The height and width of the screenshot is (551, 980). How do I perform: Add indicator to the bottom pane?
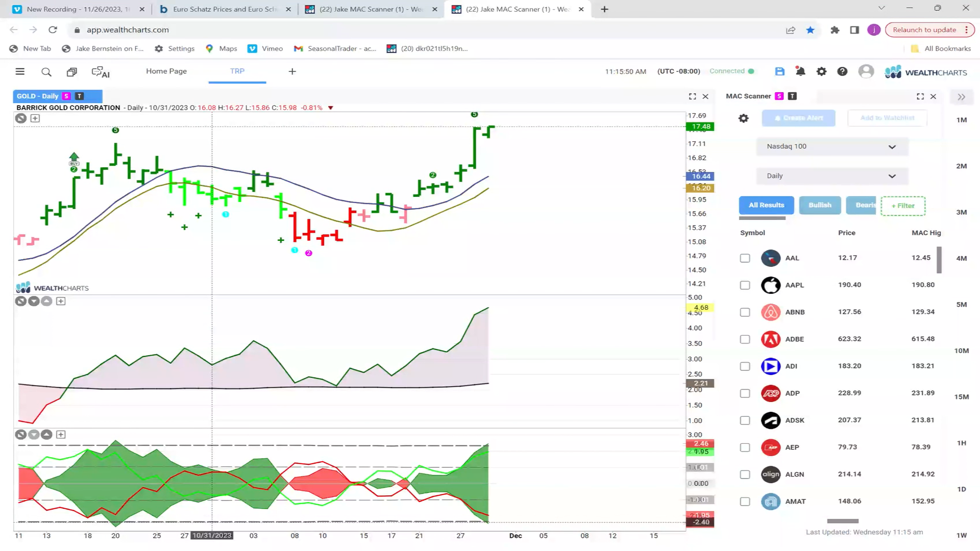[61, 435]
